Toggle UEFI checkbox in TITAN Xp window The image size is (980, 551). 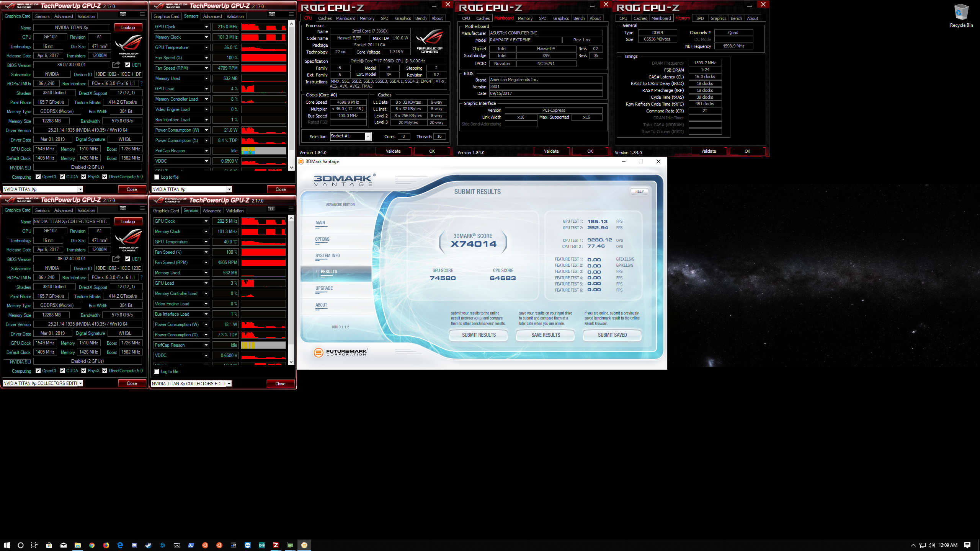pyautogui.click(x=127, y=65)
